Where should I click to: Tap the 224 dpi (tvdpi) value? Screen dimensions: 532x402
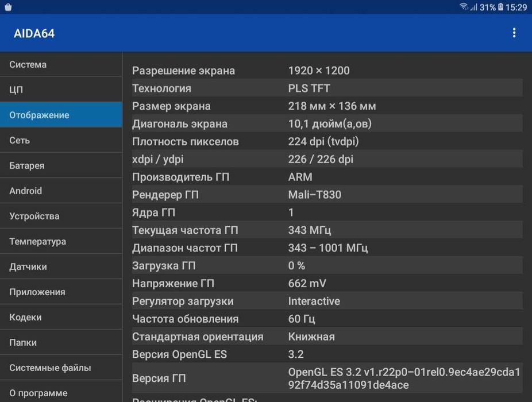(x=323, y=141)
